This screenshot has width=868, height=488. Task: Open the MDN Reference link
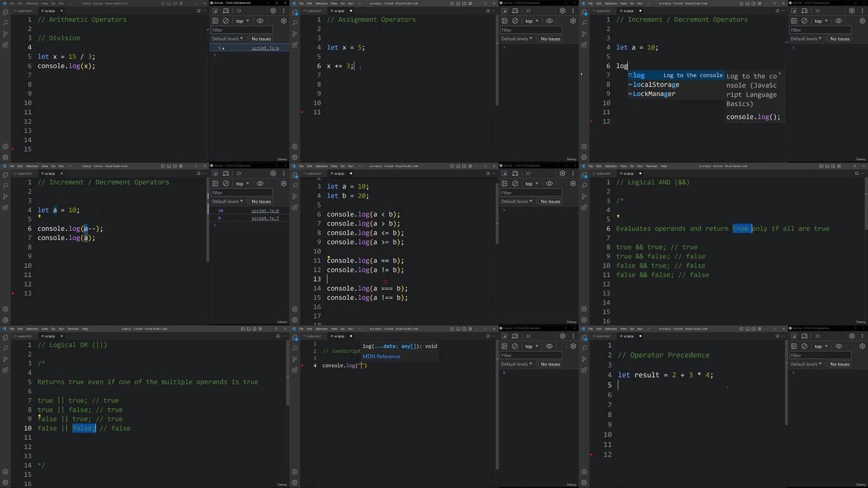[381, 357]
